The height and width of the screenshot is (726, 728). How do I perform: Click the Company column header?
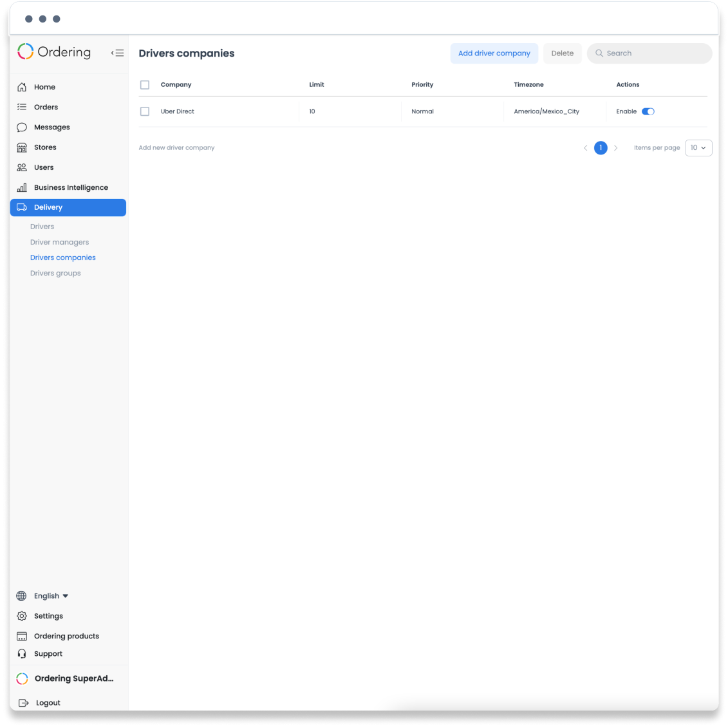176,84
